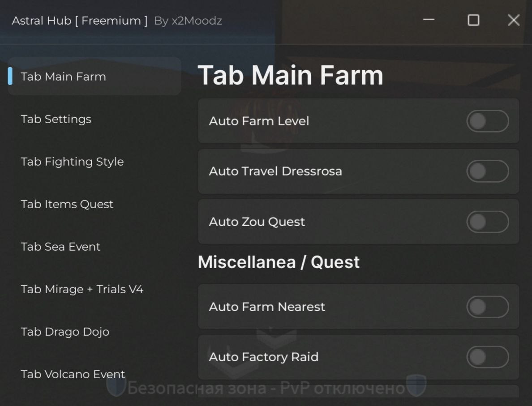Viewport: 532px width, 406px height.
Task: Open Tab Items Quest
Action: click(67, 204)
